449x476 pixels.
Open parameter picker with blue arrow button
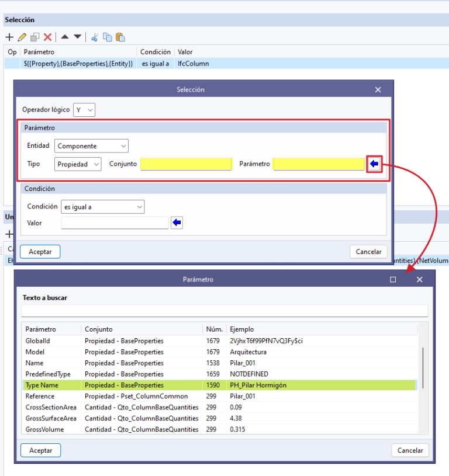[374, 164]
